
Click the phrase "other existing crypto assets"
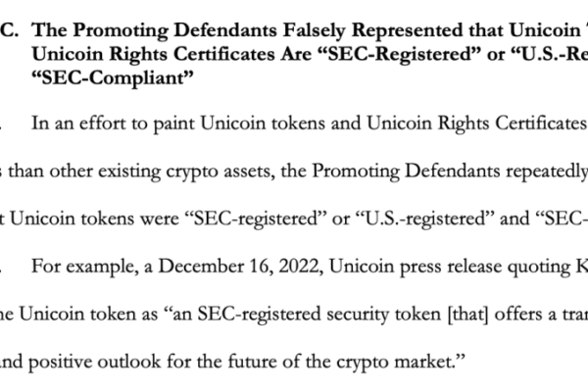[x=160, y=171]
